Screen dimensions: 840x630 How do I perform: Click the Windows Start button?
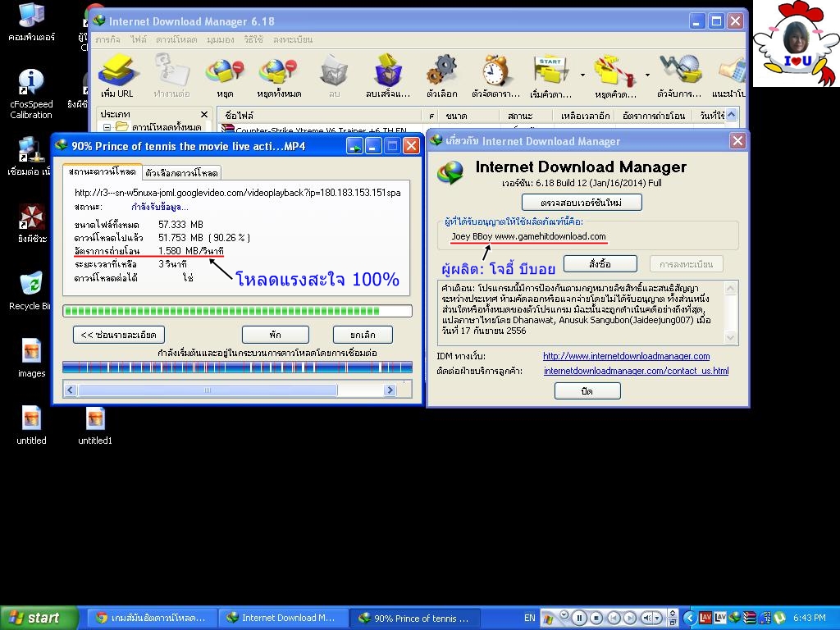tap(39, 618)
